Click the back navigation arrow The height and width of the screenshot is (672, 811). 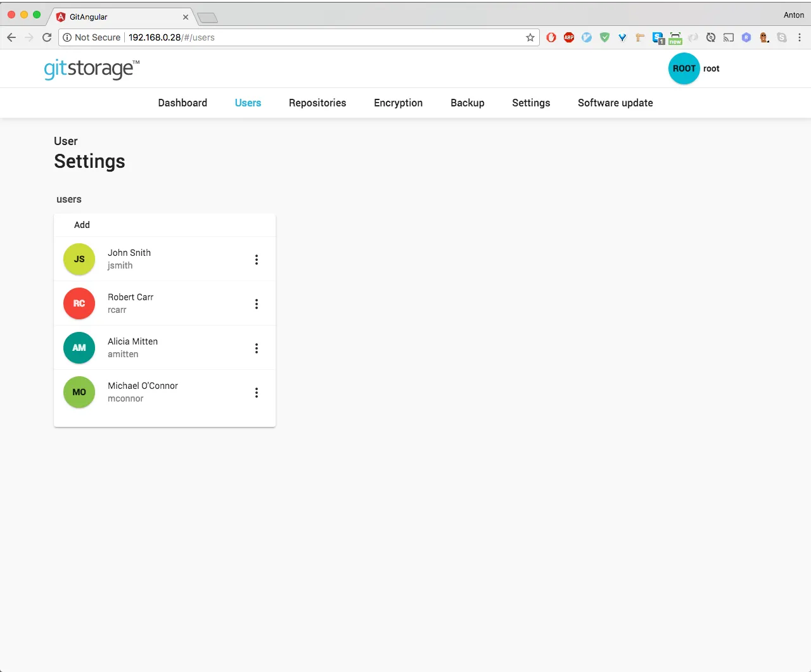[x=11, y=37]
